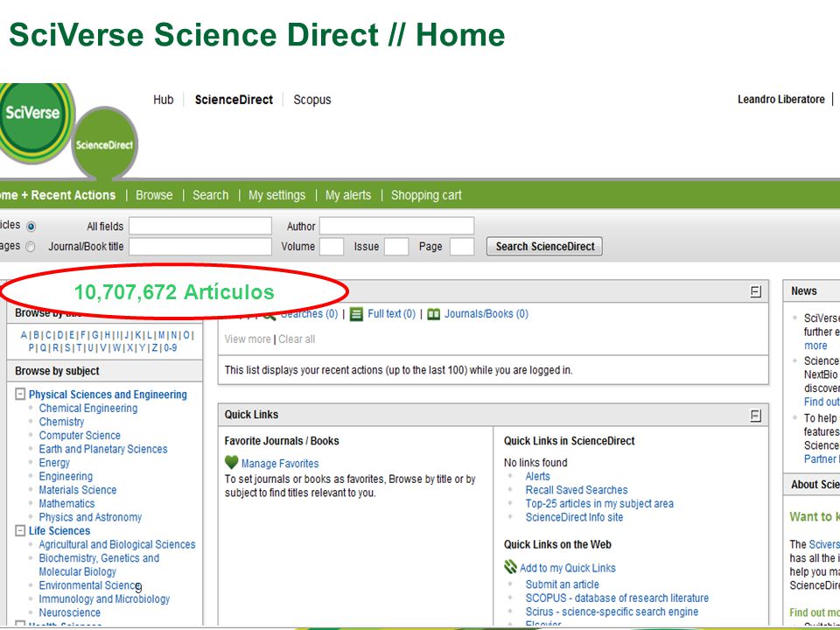Click the Full text page icon
The image size is (840, 630).
(356, 314)
